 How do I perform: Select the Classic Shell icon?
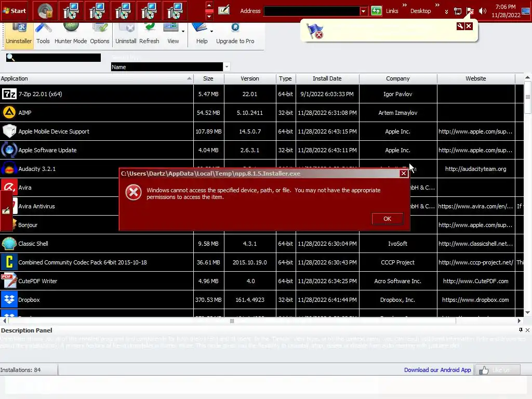coord(9,244)
